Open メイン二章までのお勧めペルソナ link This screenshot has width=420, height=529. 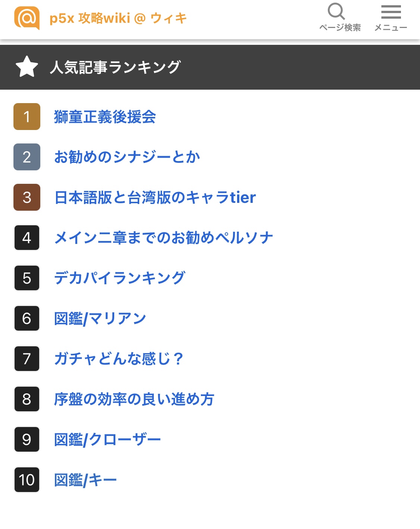(164, 238)
